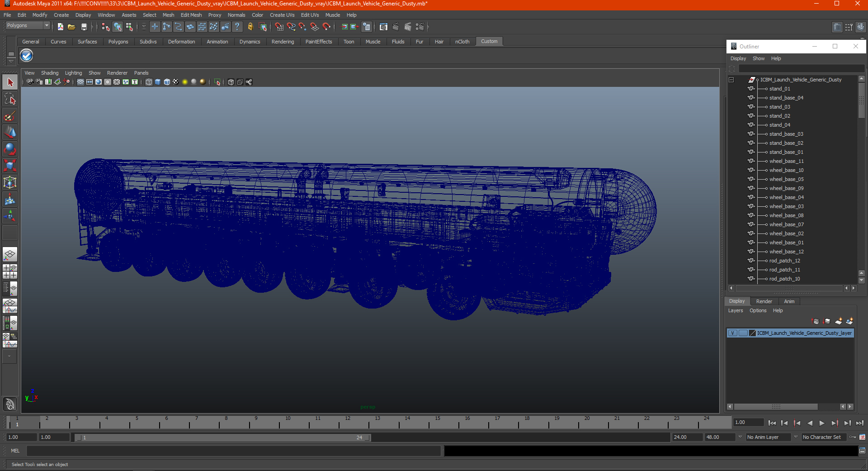Toggle wireframe shading in viewport toolbar
This screenshot has height=471, width=868.
149,82
